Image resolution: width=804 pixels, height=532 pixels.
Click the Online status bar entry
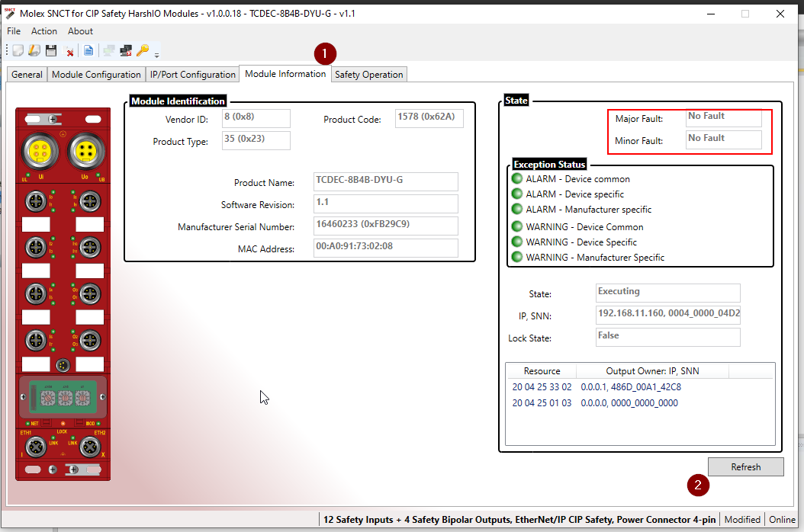pyautogui.click(x=782, y=519)
